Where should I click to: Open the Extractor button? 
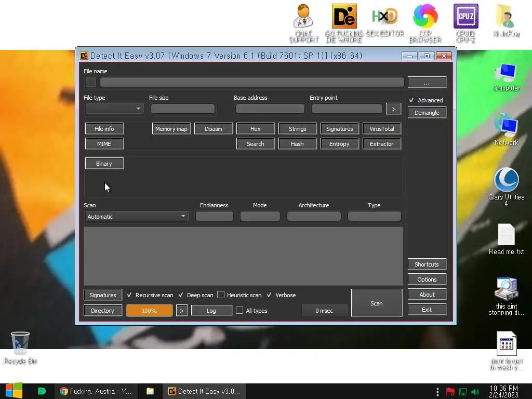click(x=382, y=144)
